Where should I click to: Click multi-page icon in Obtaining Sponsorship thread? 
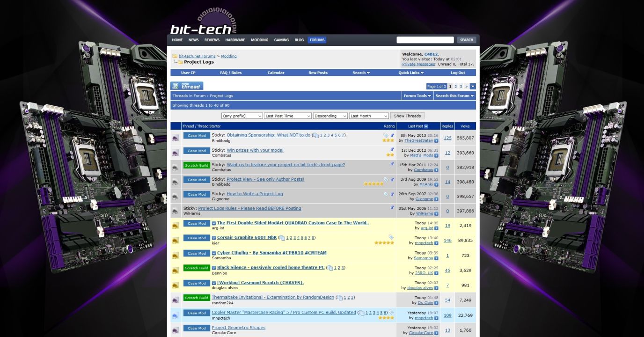(316, 135)
